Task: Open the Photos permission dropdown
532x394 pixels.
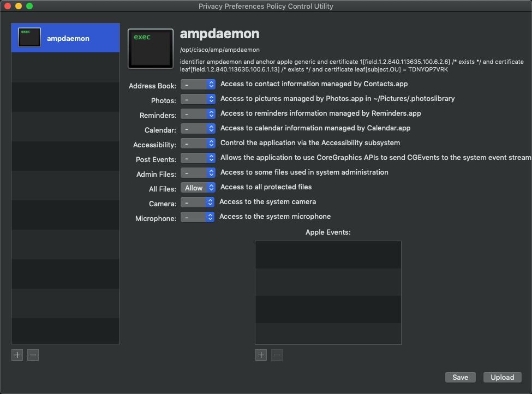Action: click(198, 99)
